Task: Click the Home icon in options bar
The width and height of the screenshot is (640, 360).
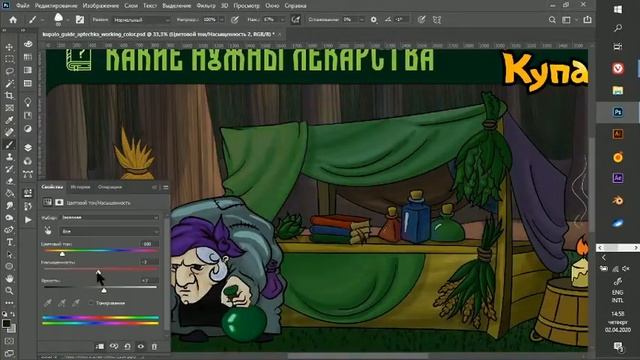Action: (13, 20)
